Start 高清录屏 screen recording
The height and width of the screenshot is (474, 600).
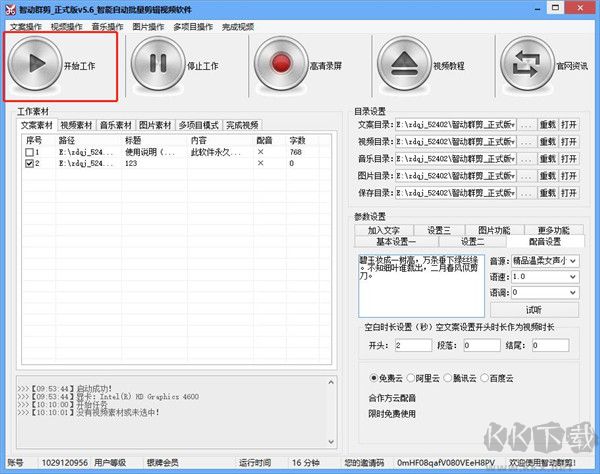point(284,64)
